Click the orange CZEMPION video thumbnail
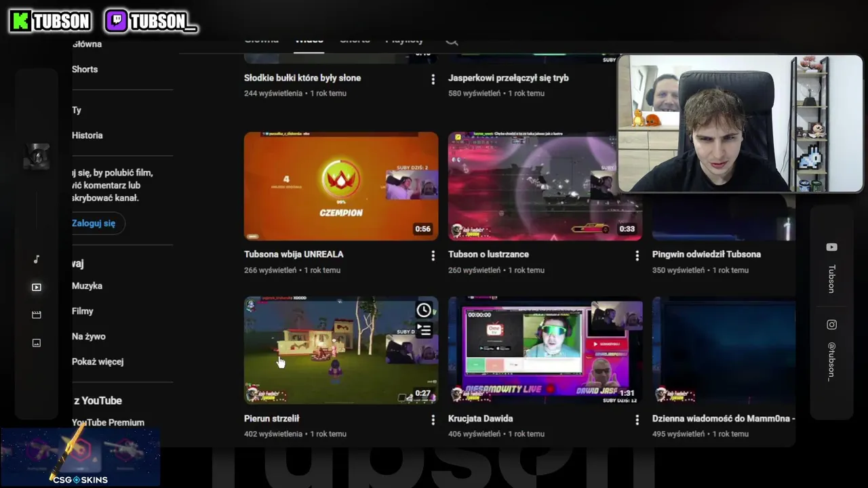868x488 pixels. pyautogui.click(x=341, y=186)
